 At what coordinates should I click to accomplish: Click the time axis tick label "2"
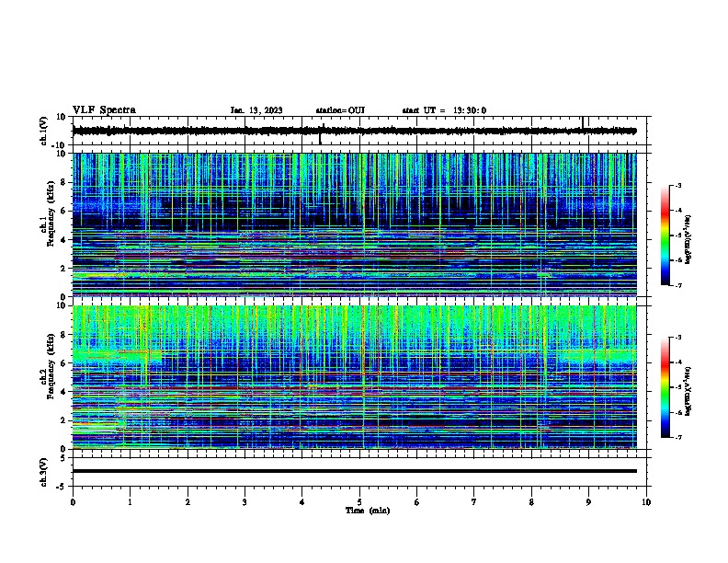[188, 502]
